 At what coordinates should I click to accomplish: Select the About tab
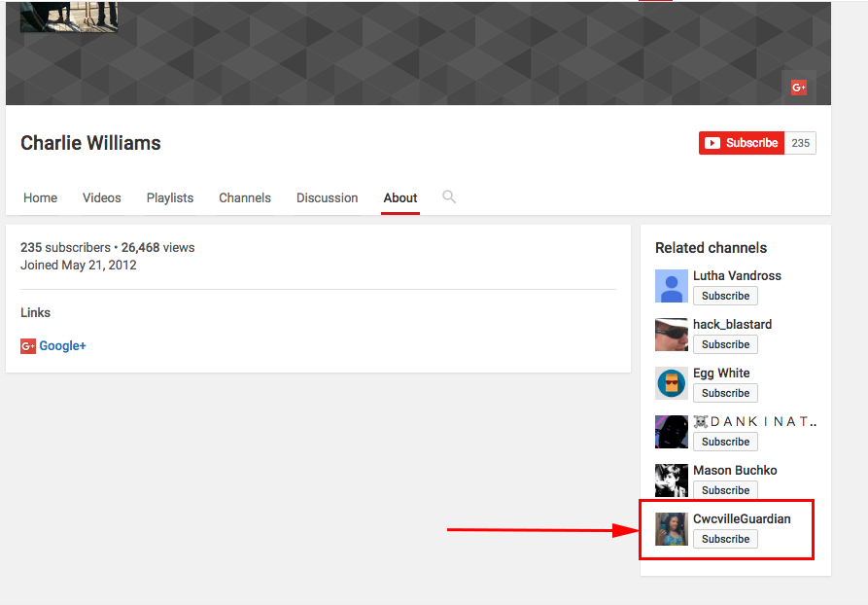tap(400, 197)
